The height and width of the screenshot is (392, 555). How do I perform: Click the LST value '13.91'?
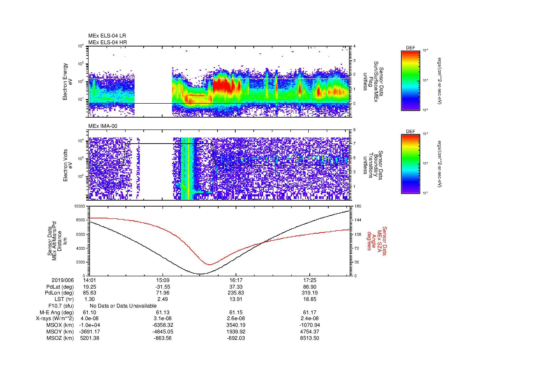pyautogui.click(x=236, y=300)
